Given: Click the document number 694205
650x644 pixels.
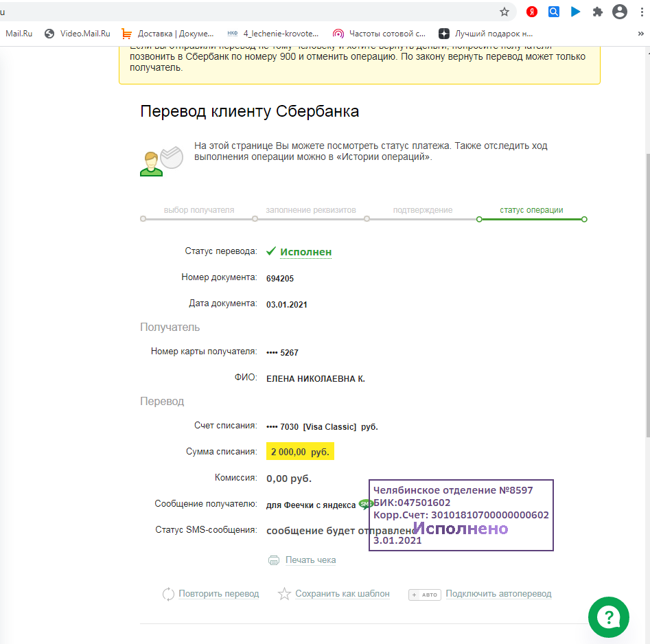Looking at the screenshot, I should (x=280, y=279).
